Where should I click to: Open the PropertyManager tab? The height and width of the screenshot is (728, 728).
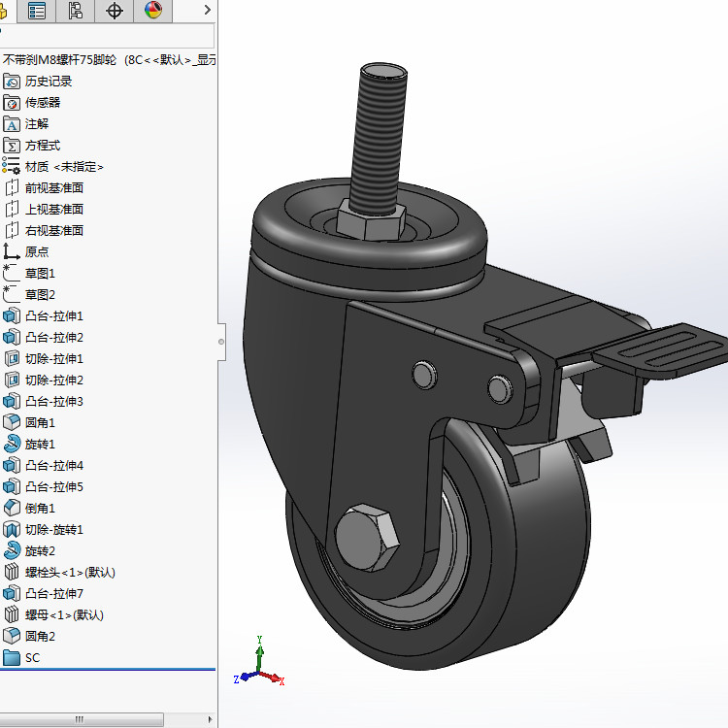tap(36, 11)
